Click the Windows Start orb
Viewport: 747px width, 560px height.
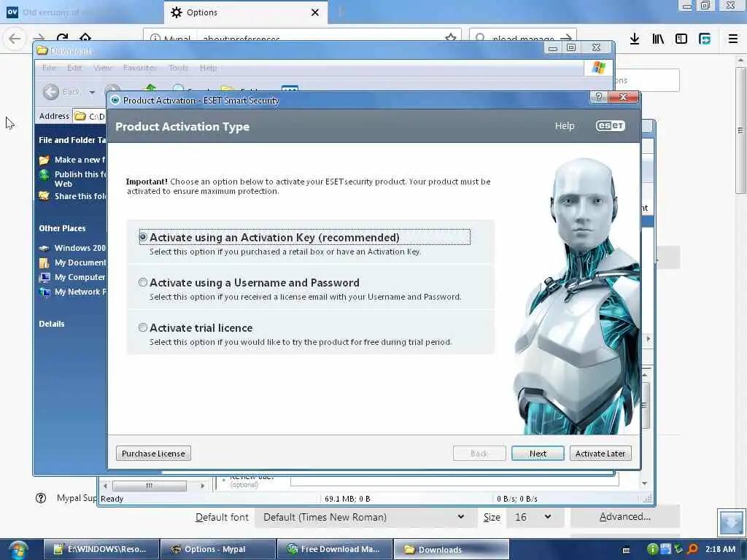[x=18, y=550]
